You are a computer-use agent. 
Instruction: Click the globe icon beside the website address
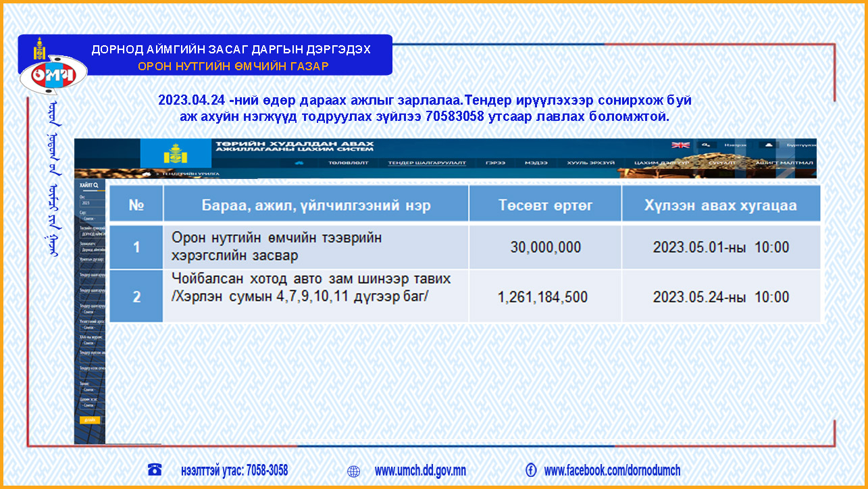[353, 471]
